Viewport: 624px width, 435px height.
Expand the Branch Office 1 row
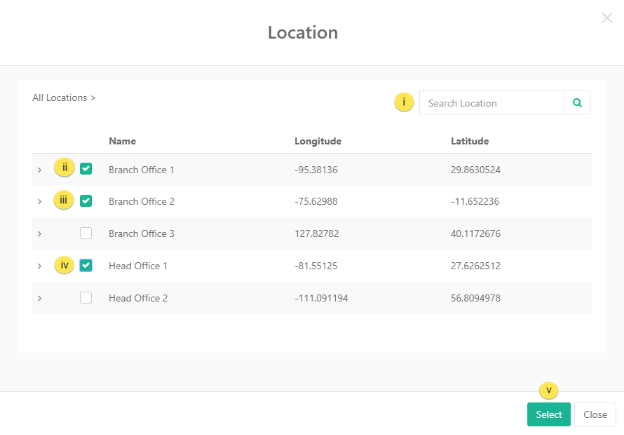coord(40,170)
